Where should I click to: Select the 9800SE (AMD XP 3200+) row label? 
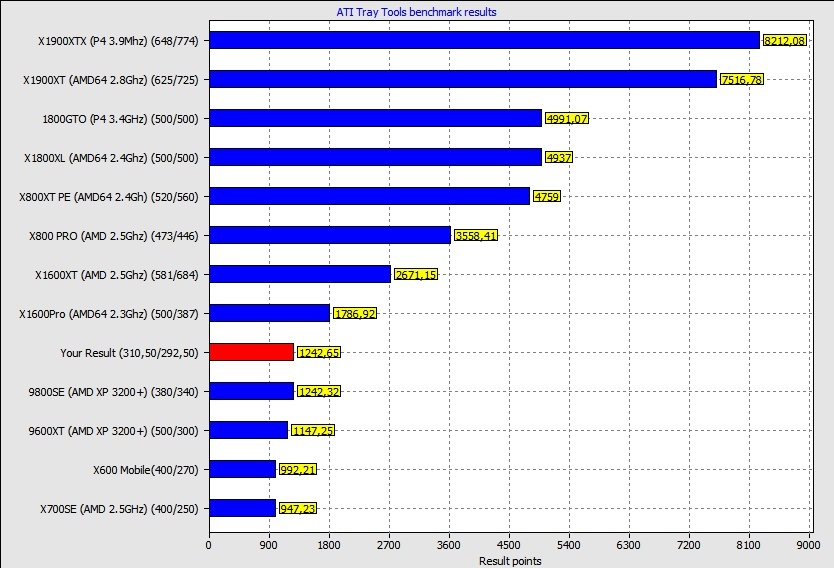pyautogui.click(x=113, y=392)
